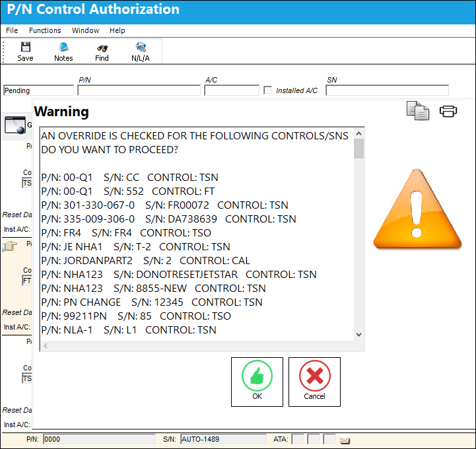Click the window icon on left panel
476x449 pixels.
click(15, 125)
